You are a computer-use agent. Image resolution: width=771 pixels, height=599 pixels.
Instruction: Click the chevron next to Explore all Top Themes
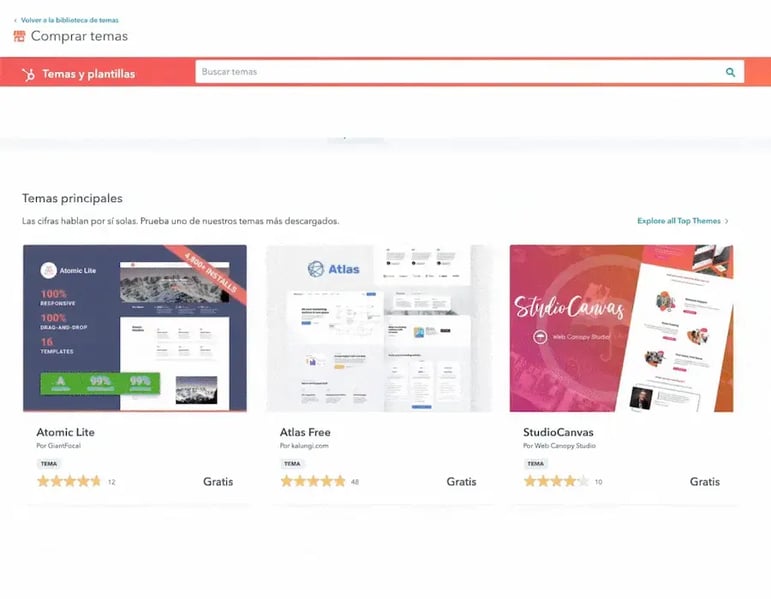point(727,221)
